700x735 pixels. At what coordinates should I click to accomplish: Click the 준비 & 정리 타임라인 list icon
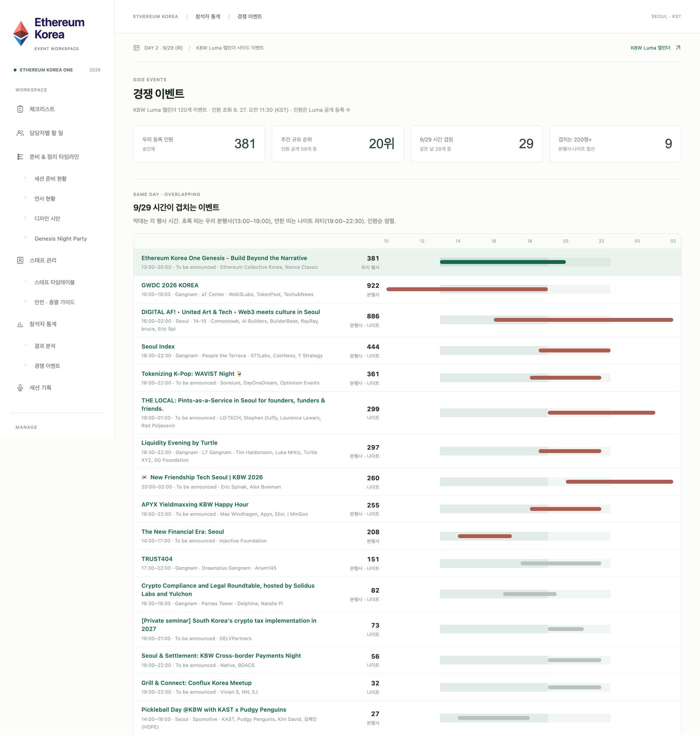20,157
